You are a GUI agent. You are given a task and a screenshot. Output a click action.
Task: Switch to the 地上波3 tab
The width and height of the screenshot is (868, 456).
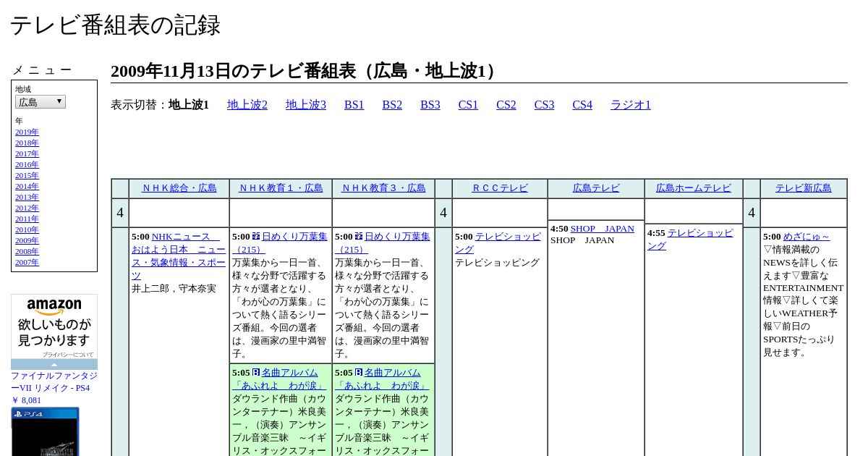pyautogui.click(x=306, y=105)
